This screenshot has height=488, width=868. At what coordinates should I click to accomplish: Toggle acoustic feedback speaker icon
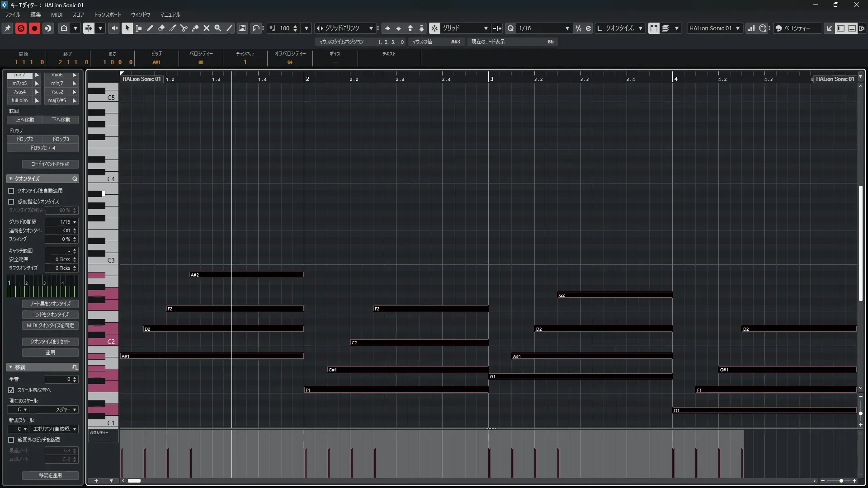pos(113,28)
